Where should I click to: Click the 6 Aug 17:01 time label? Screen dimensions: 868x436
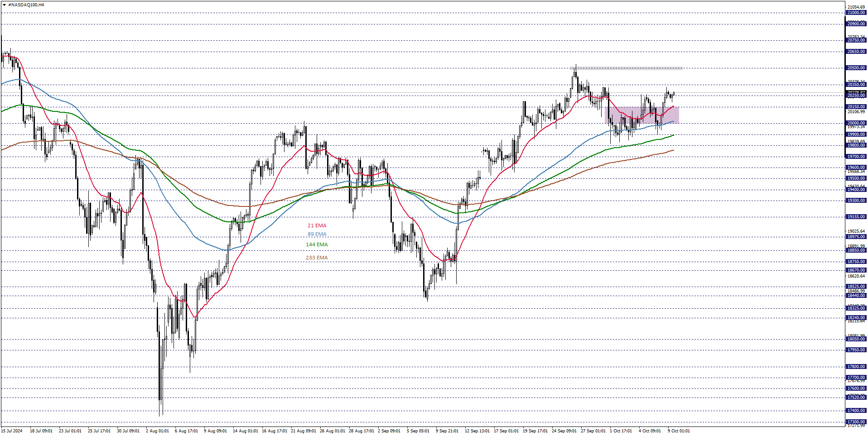click(x=186, y=431)
